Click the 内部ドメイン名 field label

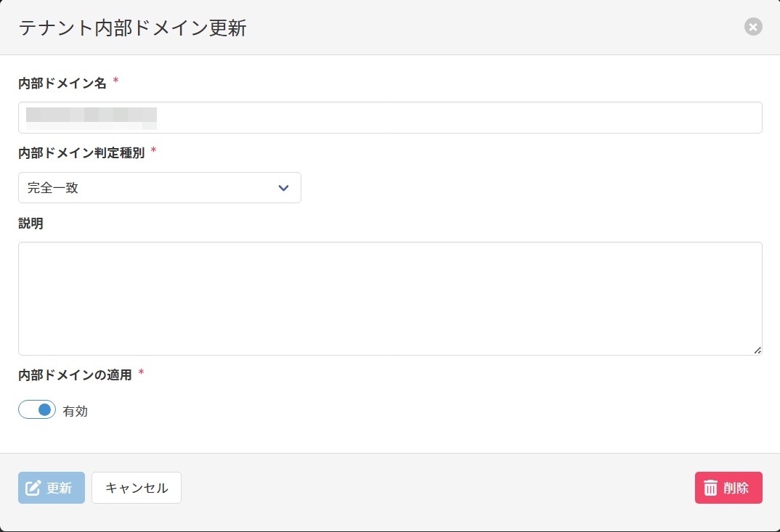point(62,83)
